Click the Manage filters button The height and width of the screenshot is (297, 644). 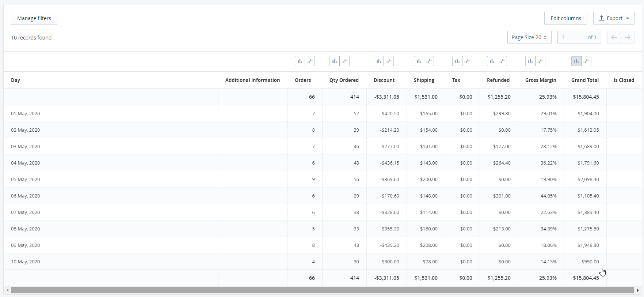pos(34,18)
